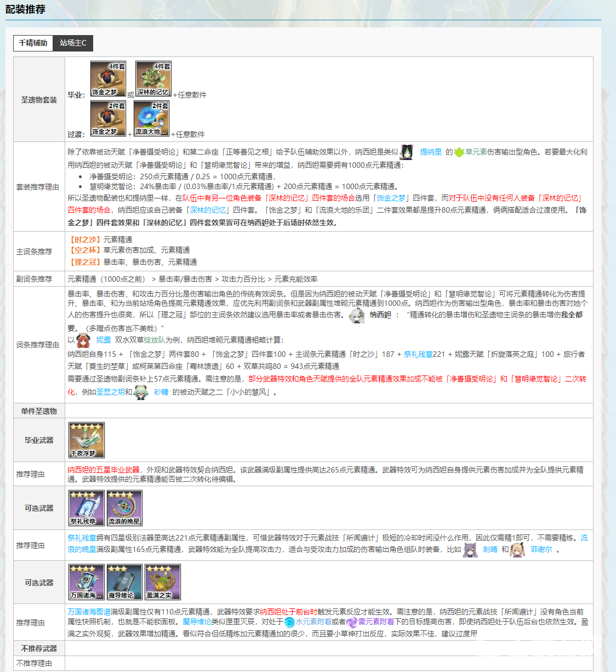Select the 毕业武器 row header
Image resolution: width=616 pixels, height=672 pixels.
pyautogui.click(x=39, y=440)
